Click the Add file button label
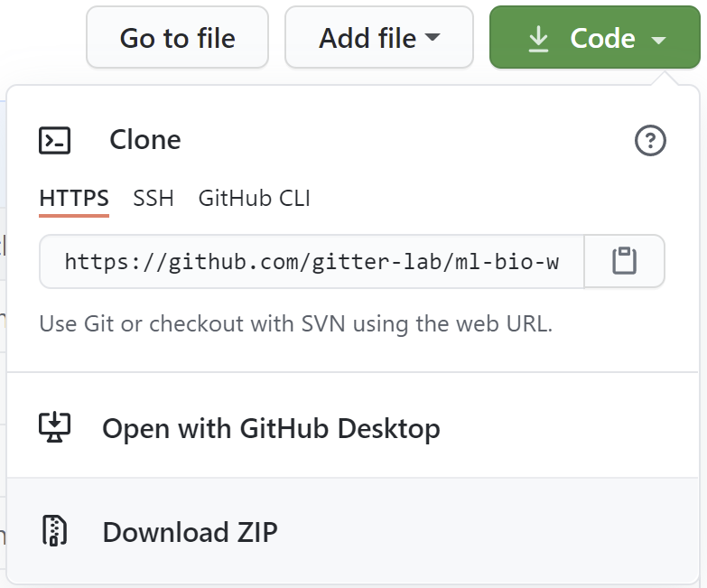Image resolution: width=707 pixels, height=588 pixels. pos(367,38)
